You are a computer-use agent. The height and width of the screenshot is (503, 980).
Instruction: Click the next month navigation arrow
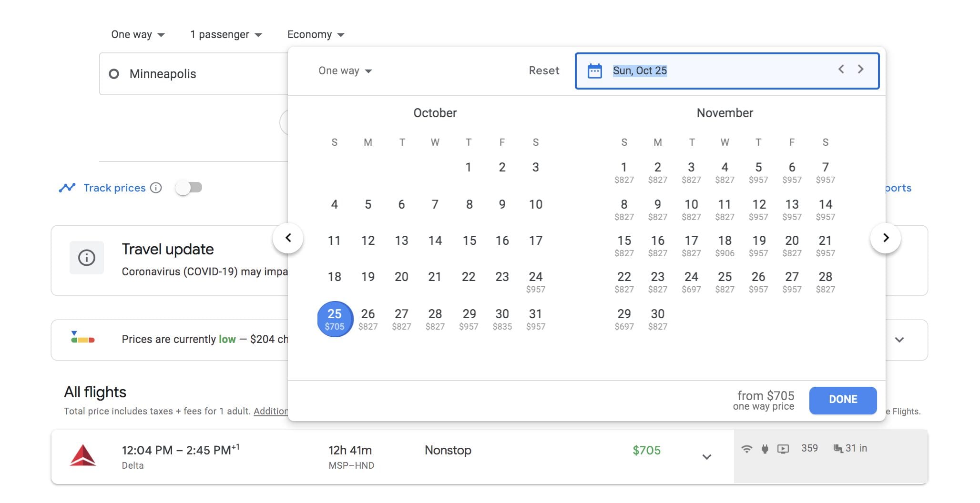click(x=886, y=237)
